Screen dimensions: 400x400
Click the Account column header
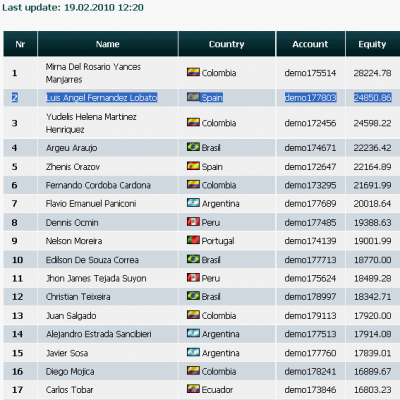coord(311,44)
